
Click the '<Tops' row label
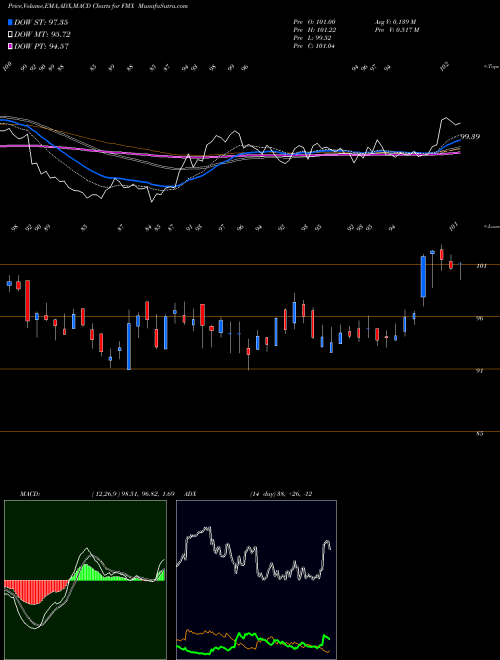click(x=491, y=67)
